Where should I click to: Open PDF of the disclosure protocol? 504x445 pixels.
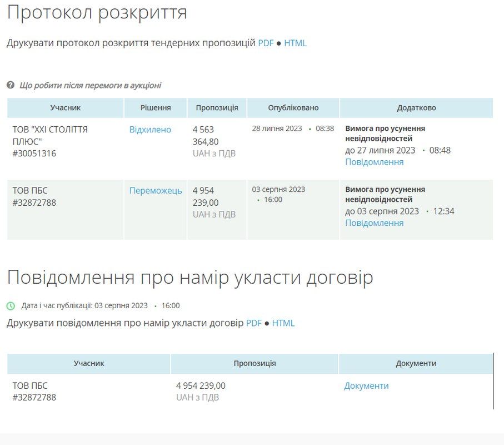tap(265, 42)
